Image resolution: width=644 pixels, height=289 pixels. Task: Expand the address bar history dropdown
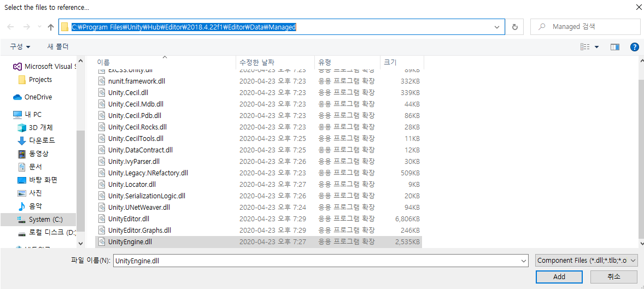(x=498, y=27)
